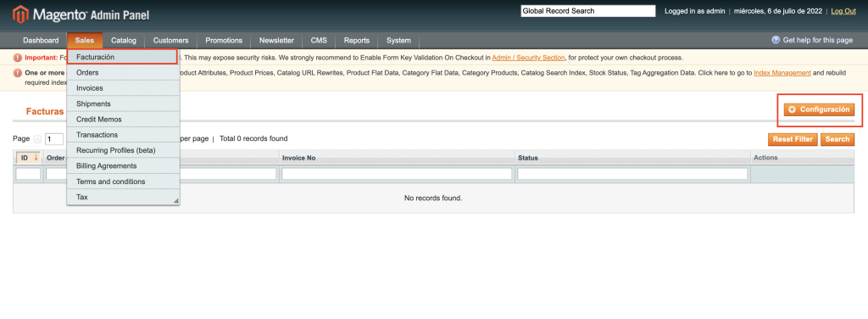Click the Reset Filter button

793,139
